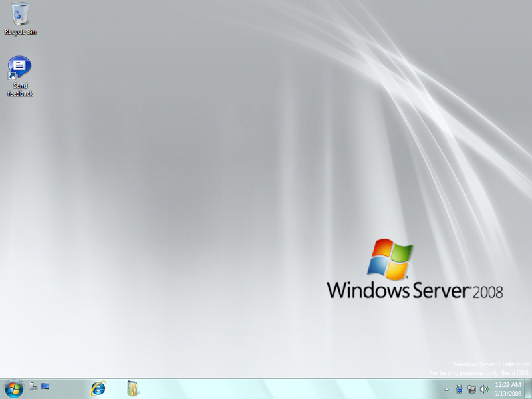Open Server Manager from quick launch
Image resolution: width=532 pixels, height=399 pixels.
click(x=33, y=386)
